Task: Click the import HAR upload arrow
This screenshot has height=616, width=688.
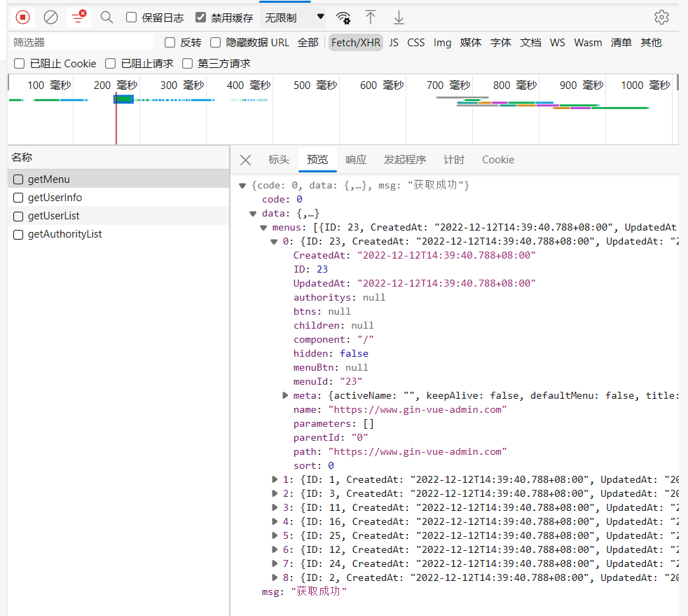Action: [x=371, y=18]
